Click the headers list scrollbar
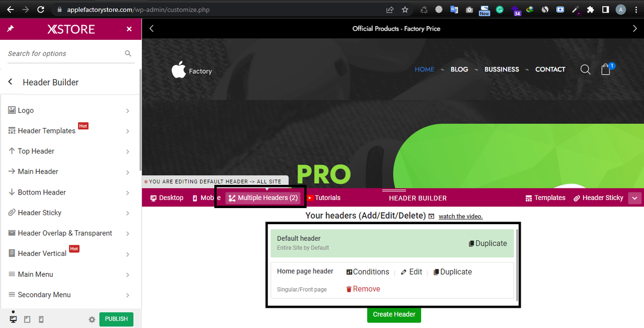The width and height of the screenshot is (644, 328). pyautogui.click(x=517, y=265)
